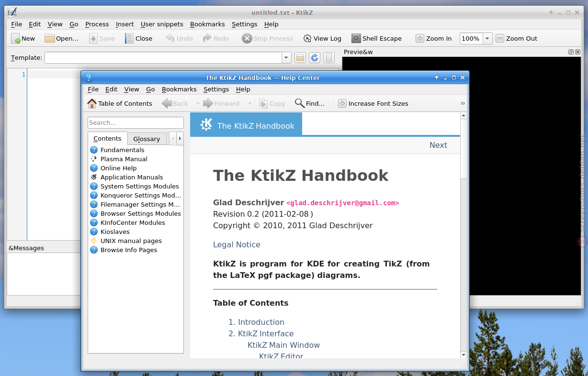Click handbook vertical scrollbar up arrow
Screen dimensions: 588x376
tap(463, 116)
